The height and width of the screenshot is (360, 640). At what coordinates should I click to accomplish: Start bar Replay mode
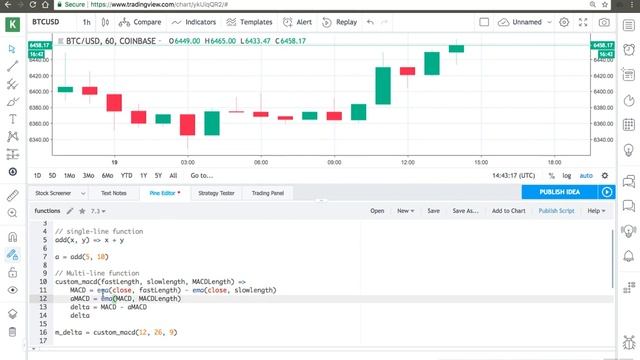340,22
